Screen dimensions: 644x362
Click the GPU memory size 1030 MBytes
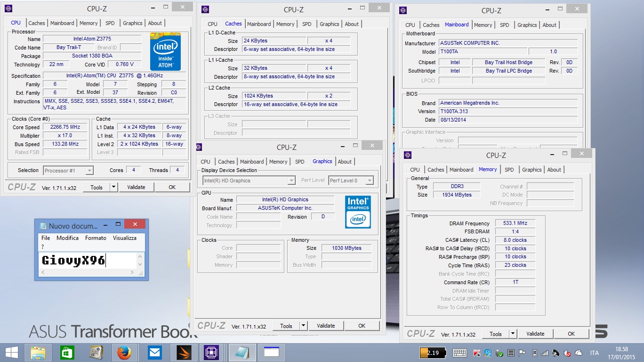tap(346, 248)
